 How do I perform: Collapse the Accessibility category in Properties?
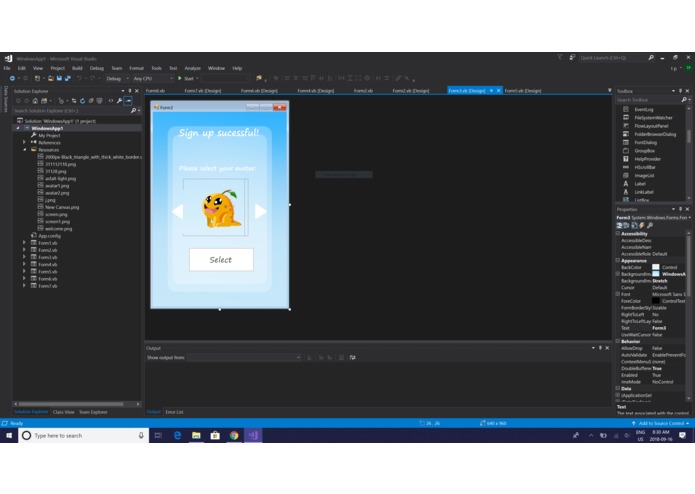click(618, 233)
